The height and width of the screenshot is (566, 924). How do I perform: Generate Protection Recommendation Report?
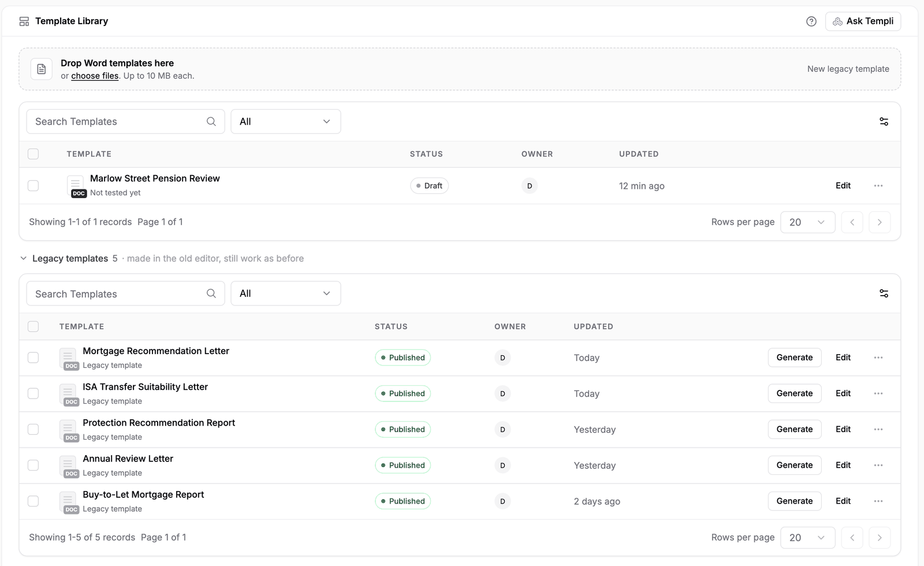[x=795, y=429]
